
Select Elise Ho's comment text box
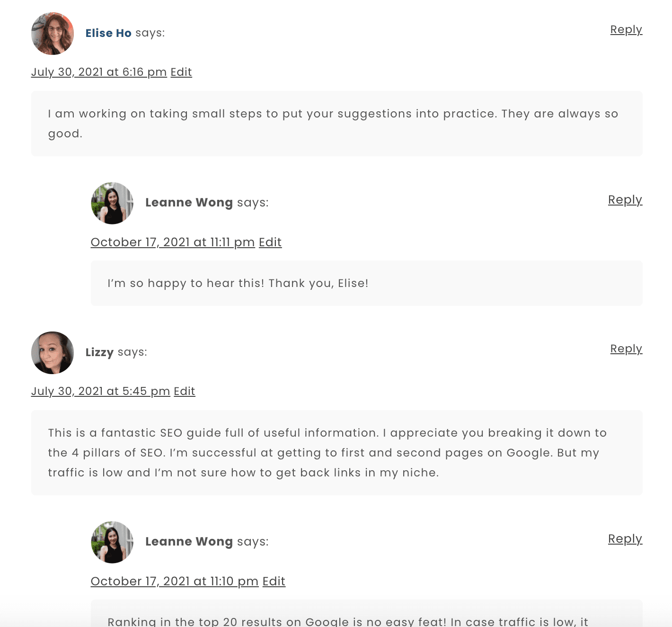[x=336, y=123]
